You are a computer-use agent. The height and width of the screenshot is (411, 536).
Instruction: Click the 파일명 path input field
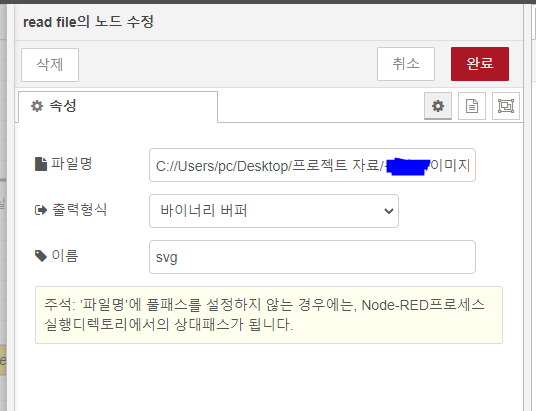[312, 165]
